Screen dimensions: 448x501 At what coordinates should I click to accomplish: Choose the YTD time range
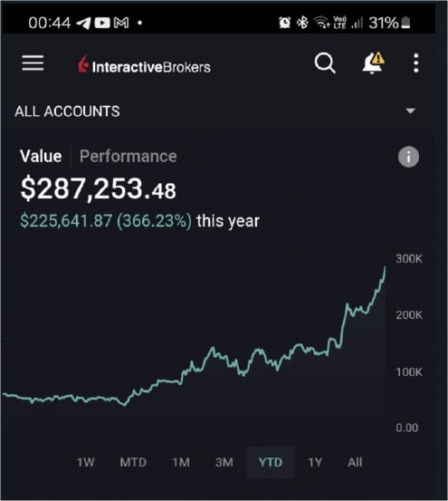point(271,462)
